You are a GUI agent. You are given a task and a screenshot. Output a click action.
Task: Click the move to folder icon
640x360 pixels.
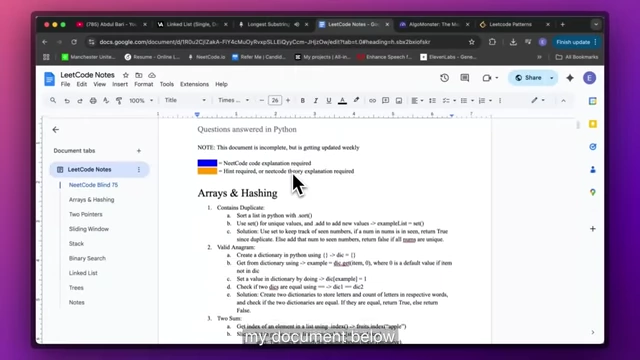139,75
